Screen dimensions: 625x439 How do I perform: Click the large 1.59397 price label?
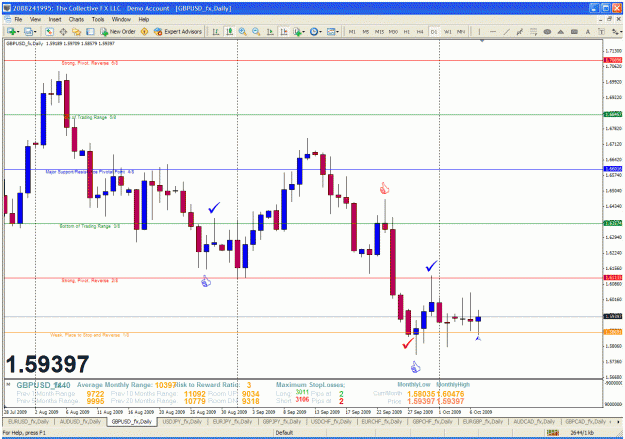point(47,364)
